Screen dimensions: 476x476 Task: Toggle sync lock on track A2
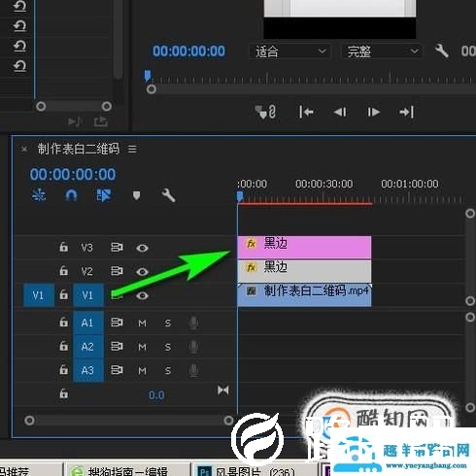[x=117, y=347]
